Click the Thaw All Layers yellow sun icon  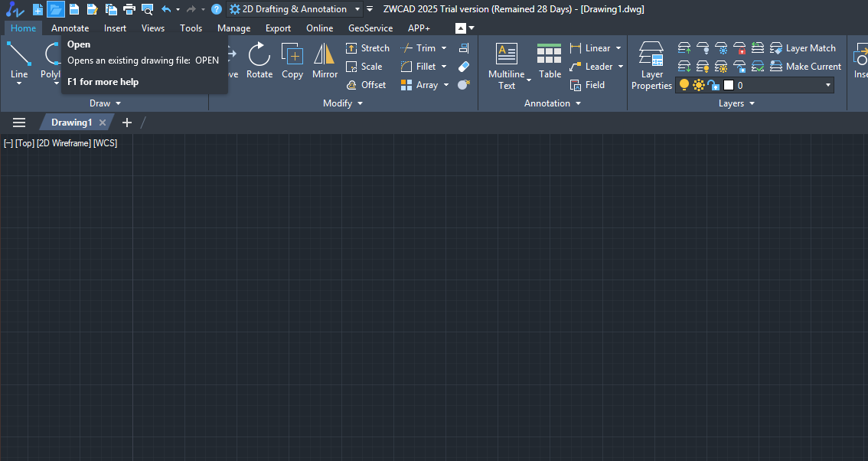721,67
